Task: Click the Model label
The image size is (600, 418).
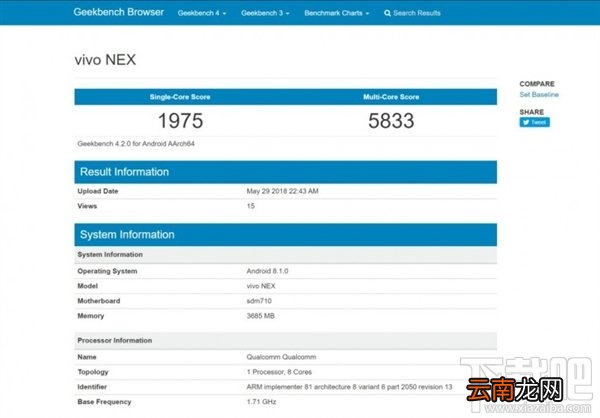Action: pyautogui.click(x=88, y=286)
